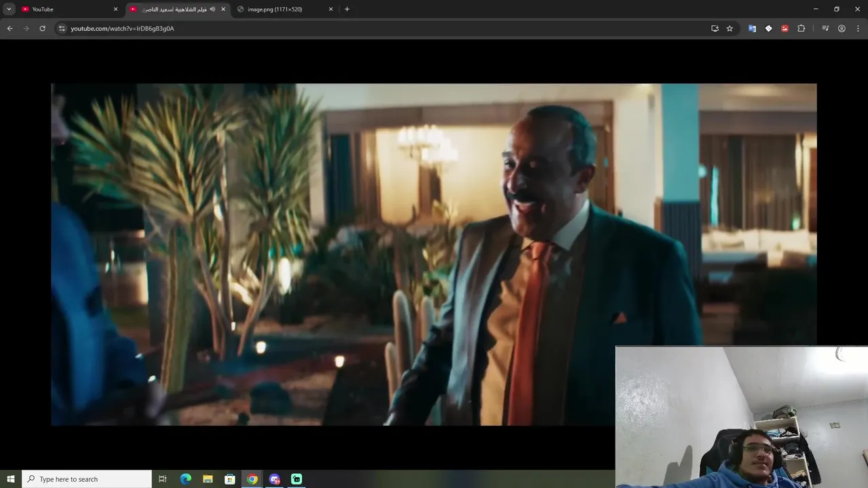The image size is (868, 488).
Task: Launch Microsoft Edge from the taskbar
Action: (x=186, y=479)
